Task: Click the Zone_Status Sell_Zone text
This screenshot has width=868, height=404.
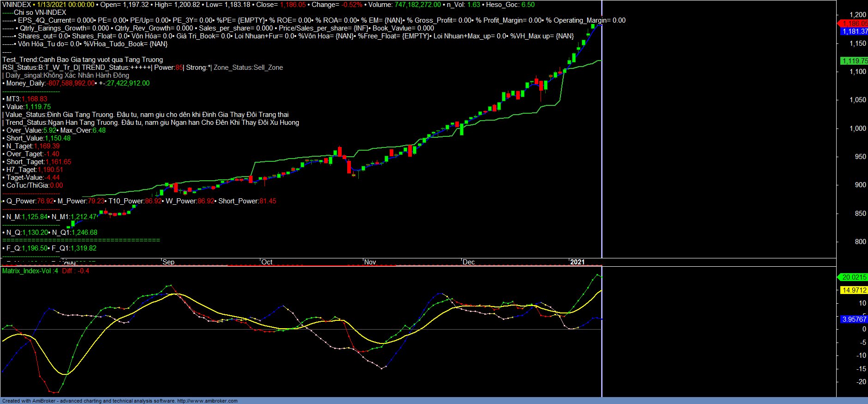Action: pos(248,67)
